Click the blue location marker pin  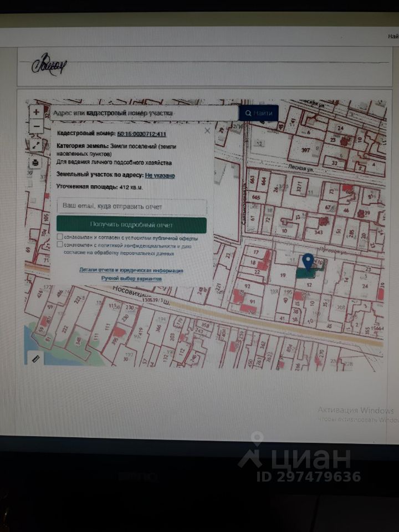308,262
